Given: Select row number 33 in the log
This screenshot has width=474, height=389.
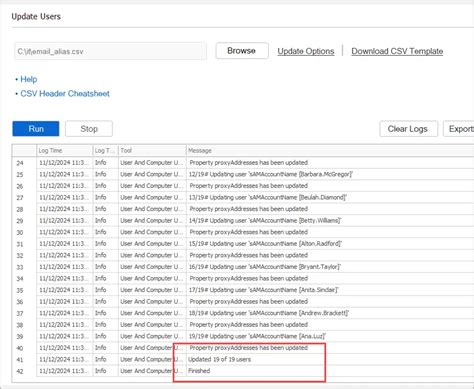Looking at the screenshot, I should click(20, 267).
